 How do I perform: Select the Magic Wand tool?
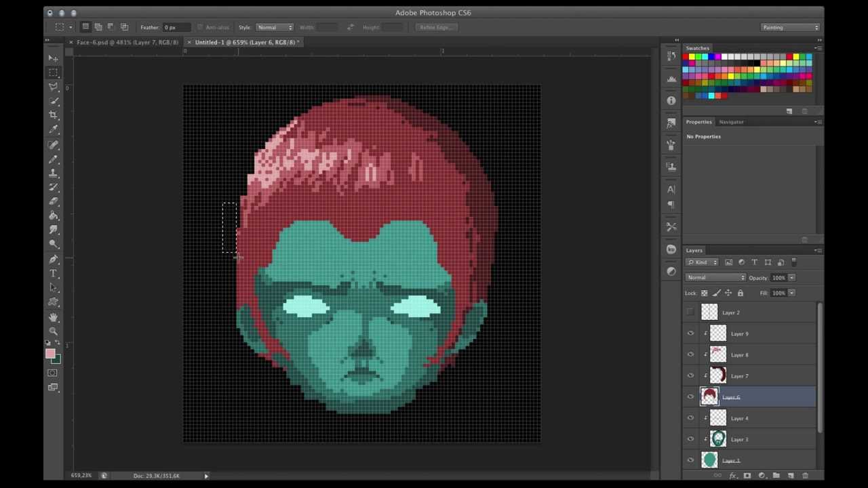point(53,101)
